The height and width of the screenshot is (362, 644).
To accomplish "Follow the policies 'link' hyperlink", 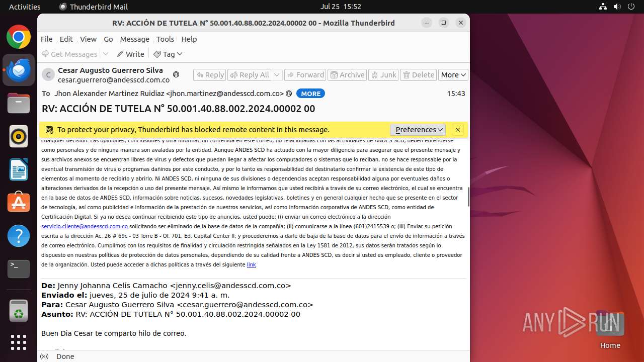I will click(x=251, y=264).
